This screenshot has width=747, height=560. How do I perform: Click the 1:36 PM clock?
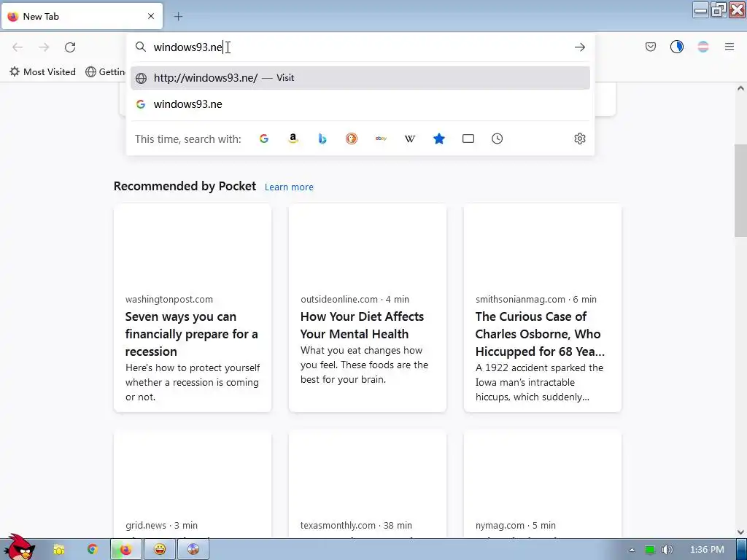pos(706,550)
